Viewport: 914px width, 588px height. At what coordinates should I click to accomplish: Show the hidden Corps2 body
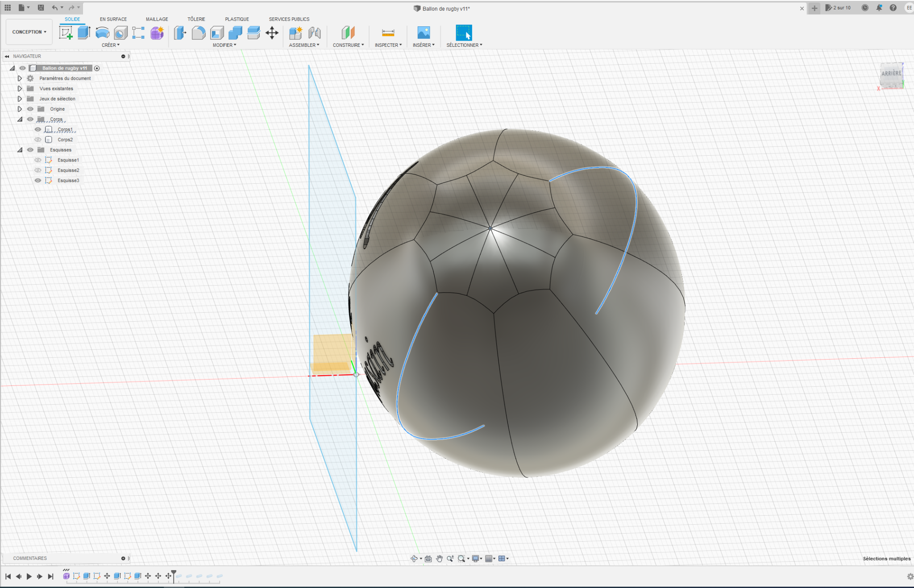coord(38,140)
